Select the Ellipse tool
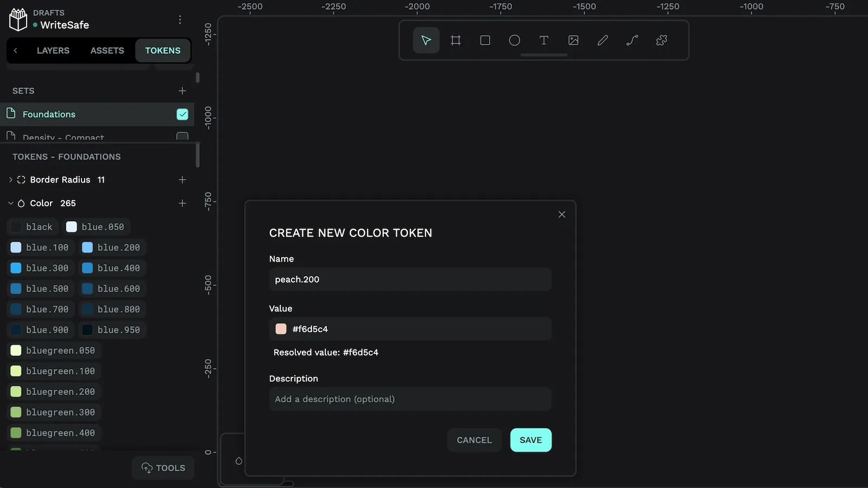The height and width of the screenshot is (488, 868). pos(515,40)
